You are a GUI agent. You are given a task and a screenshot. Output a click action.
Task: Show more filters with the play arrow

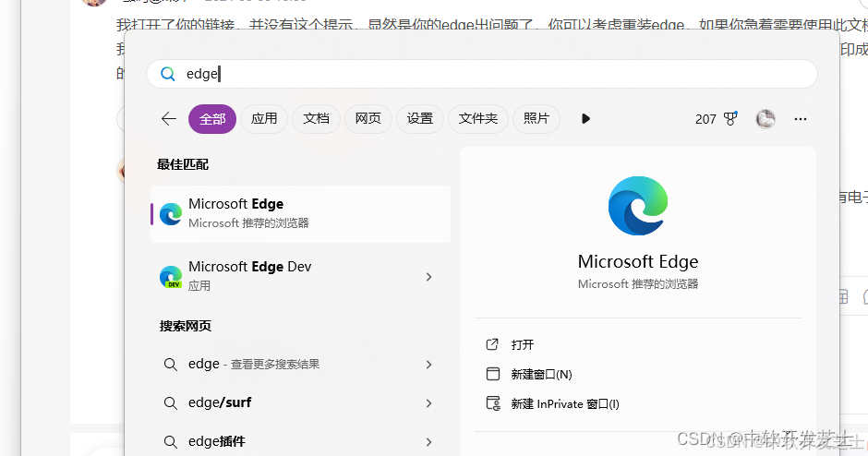[x=585, y=118]
